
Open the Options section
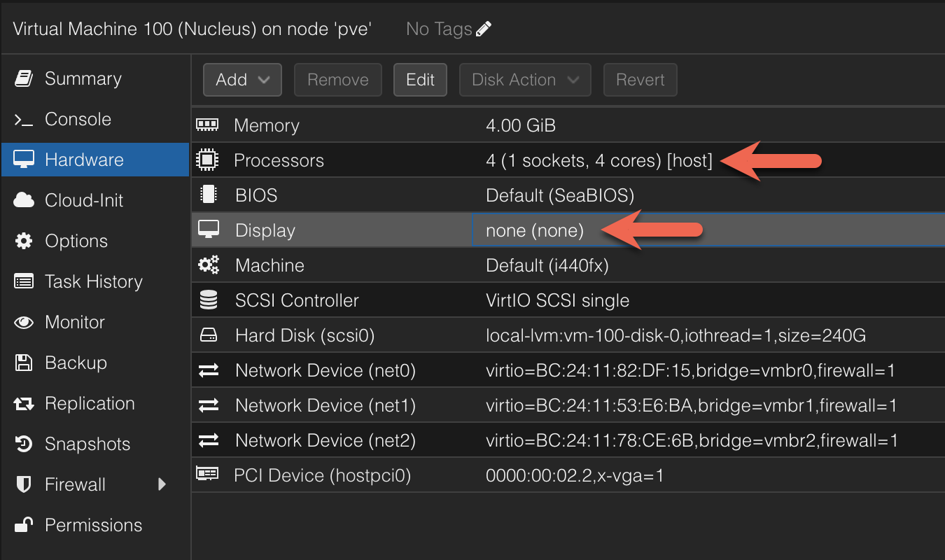pyautogui.click(x=76, y=241)
